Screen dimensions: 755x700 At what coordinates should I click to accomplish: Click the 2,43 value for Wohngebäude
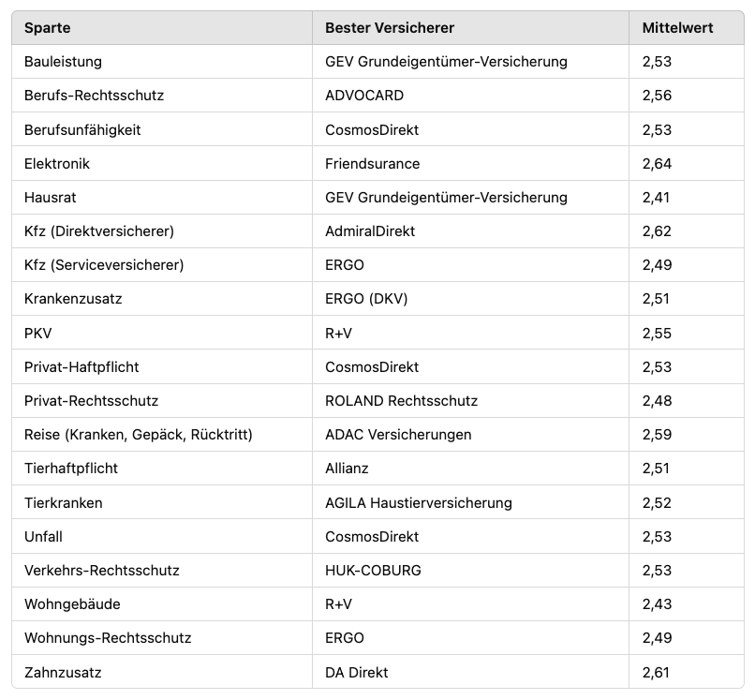tap(657, 603)
